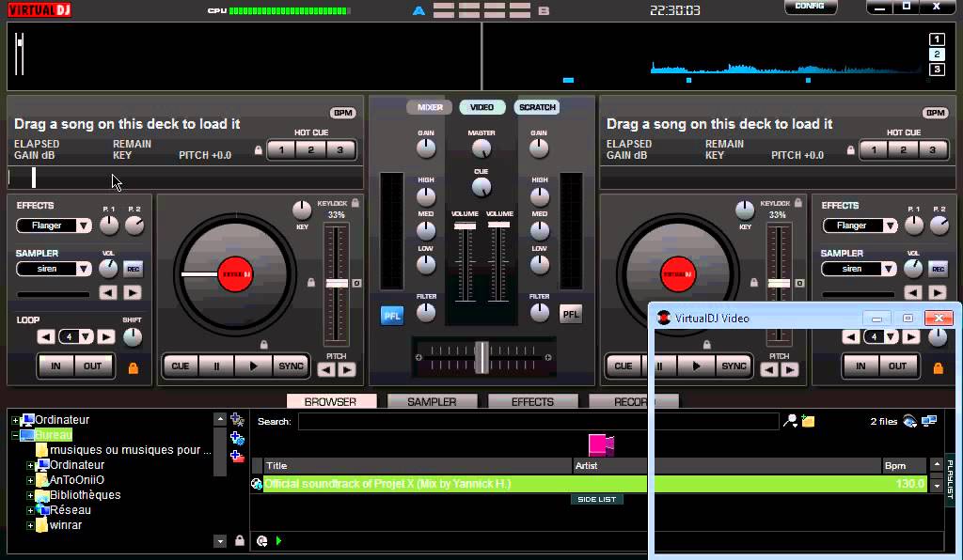Toggle right deck orange loop lock
Viewport: 963px width, 560px height.
point(938,367)
